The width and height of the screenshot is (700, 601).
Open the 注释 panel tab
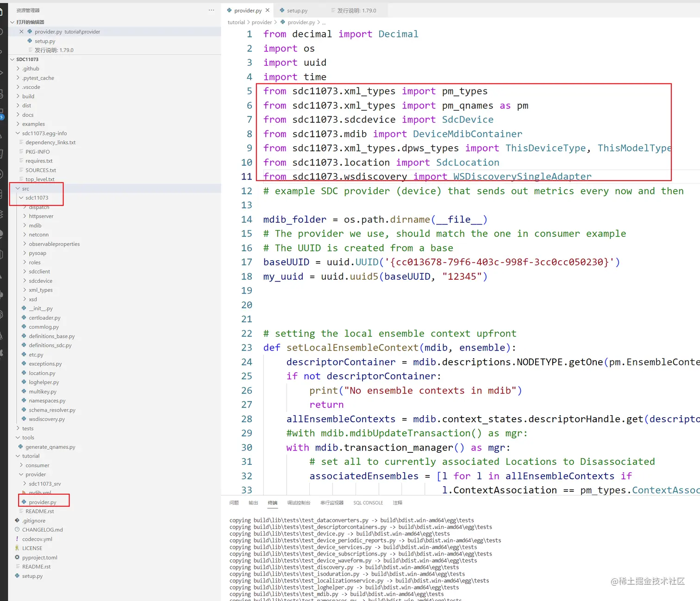[x=398, y=503]
